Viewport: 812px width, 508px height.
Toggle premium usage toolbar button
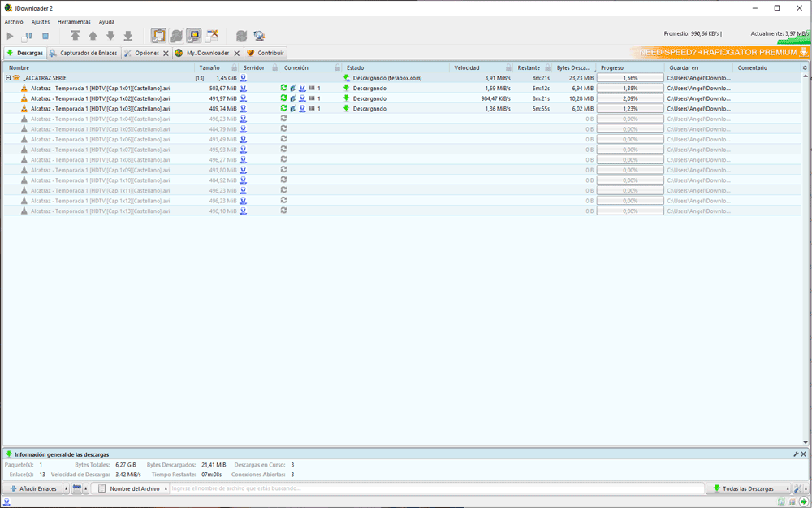(194, 36)
